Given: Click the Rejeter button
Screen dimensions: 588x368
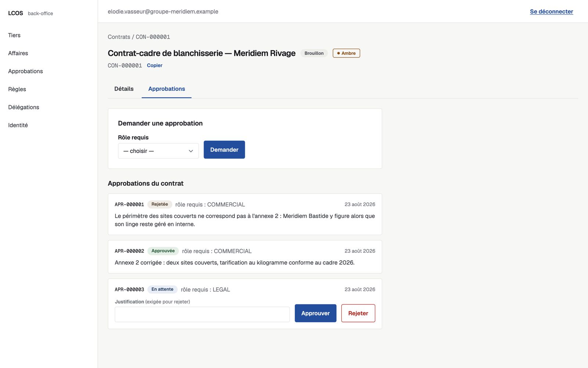Looking at the screenshot, I should [x=358, y=313].
